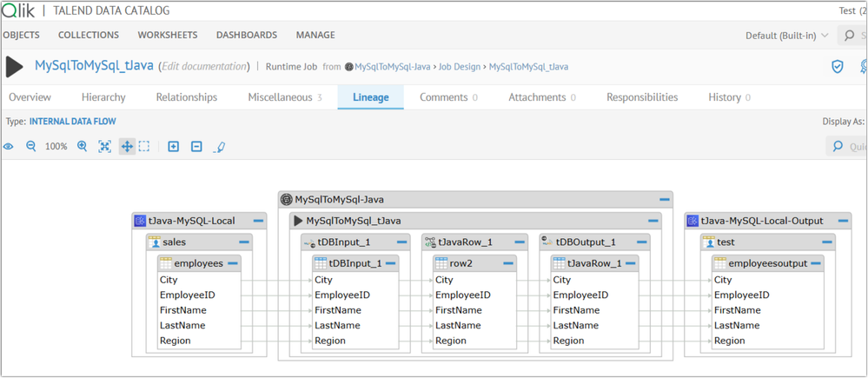Click the tJava-MySQL-Local database model icon
The width and height of the screenshot is (868, 378).
[140, 221]
